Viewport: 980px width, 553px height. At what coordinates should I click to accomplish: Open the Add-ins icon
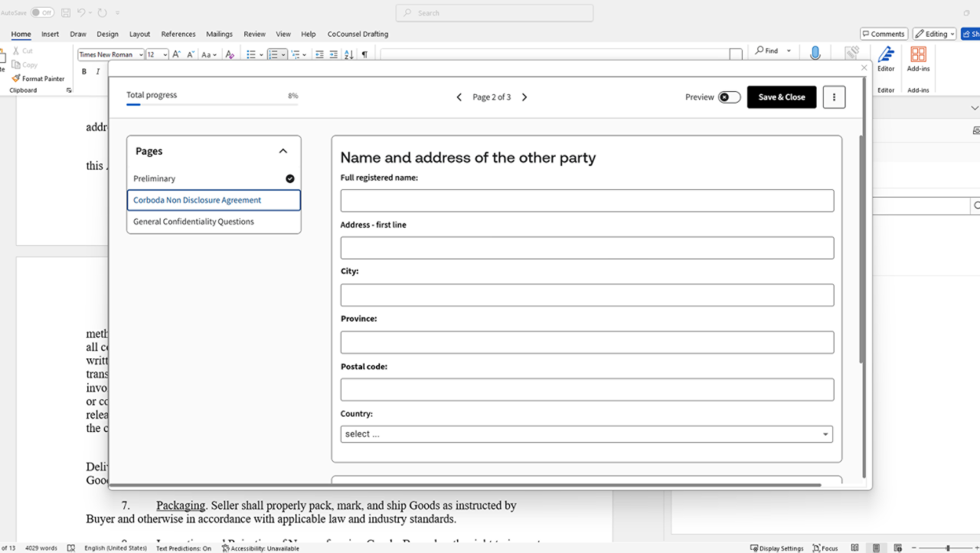(x=918, y=55)
